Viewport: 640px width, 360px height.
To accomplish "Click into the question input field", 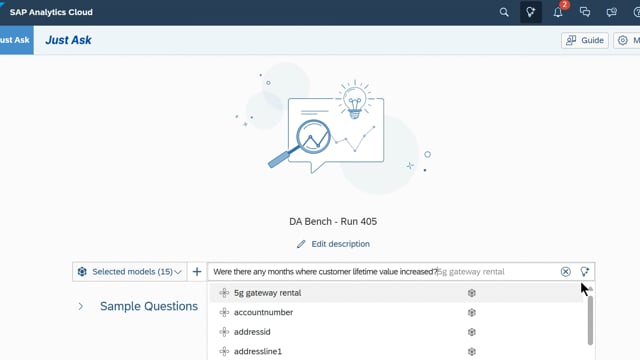I will 384,272.
